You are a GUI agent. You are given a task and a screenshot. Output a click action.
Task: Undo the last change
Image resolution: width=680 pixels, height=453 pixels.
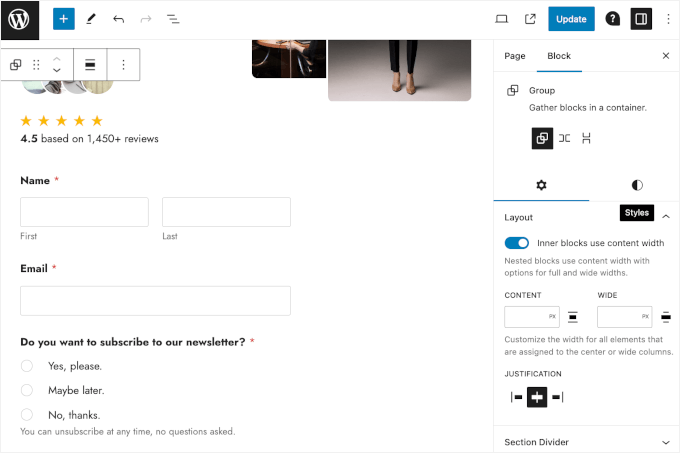[x=118, y=19]
